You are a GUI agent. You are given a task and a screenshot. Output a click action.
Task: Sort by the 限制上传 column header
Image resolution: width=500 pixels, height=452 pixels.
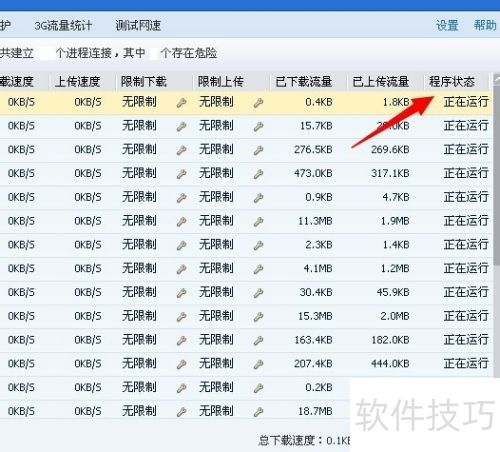(221, 82)
